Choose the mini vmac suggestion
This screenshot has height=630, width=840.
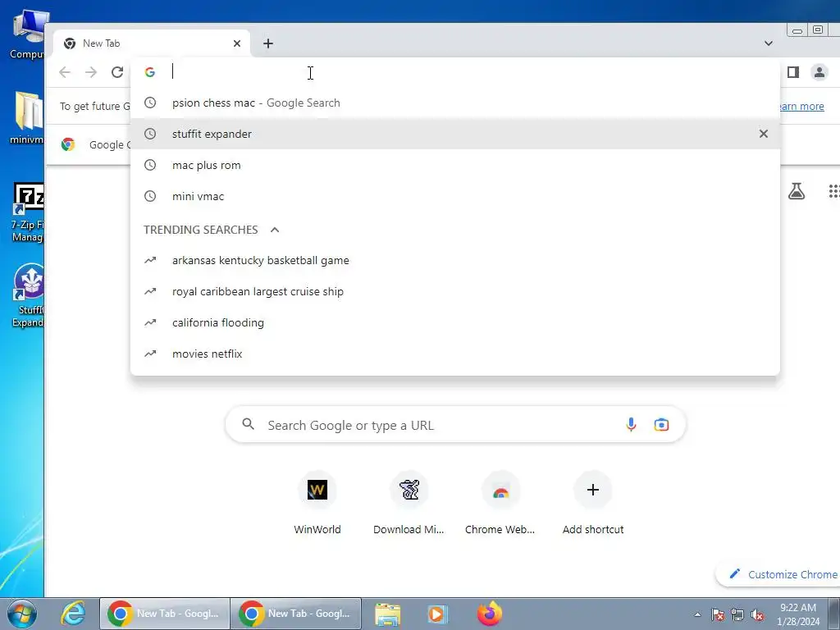pos(455,196)
